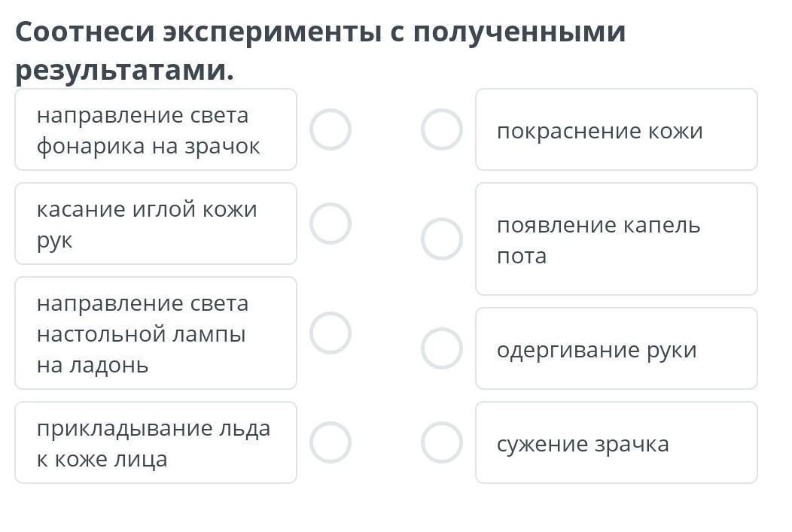This screenshot has width=792, height=532.
Task: Choose the 'прикладывание льда к коже лица' card
Action: [156, 443]
